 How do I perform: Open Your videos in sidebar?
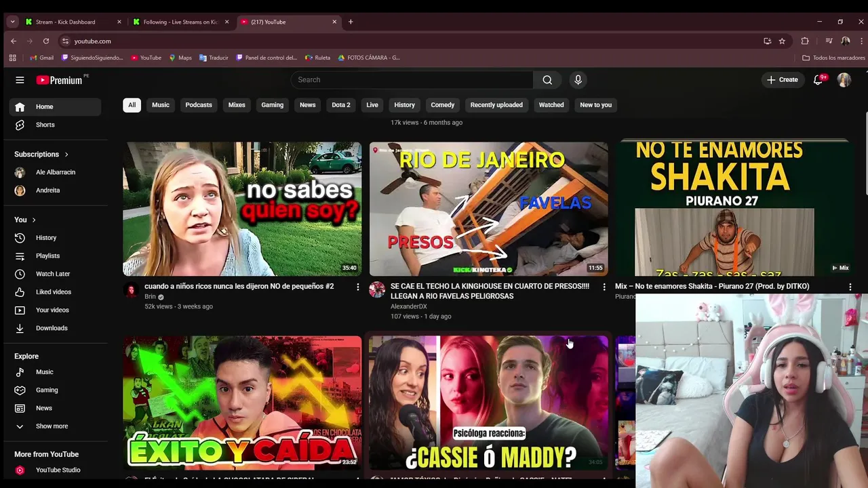(x=55, y=310)
